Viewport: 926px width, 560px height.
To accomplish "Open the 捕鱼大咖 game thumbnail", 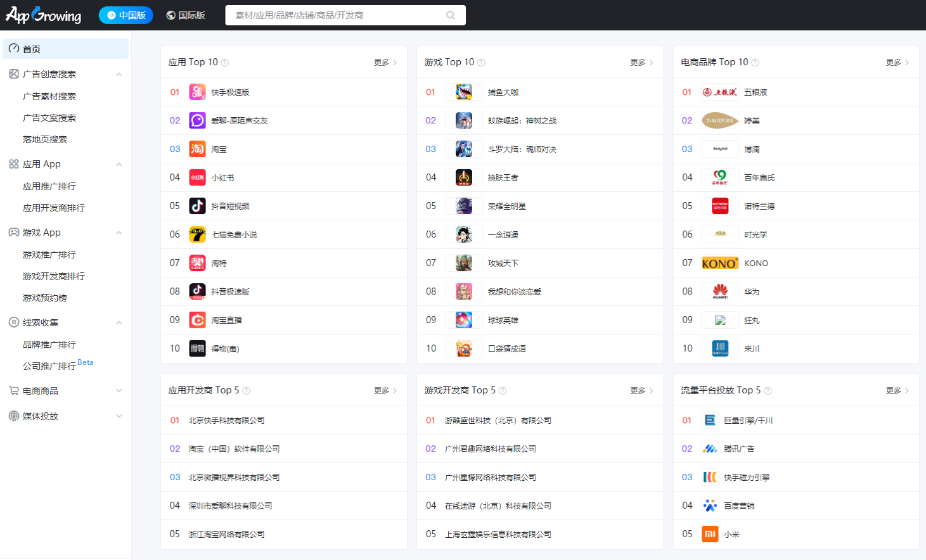I will click(x=464, y=92).
